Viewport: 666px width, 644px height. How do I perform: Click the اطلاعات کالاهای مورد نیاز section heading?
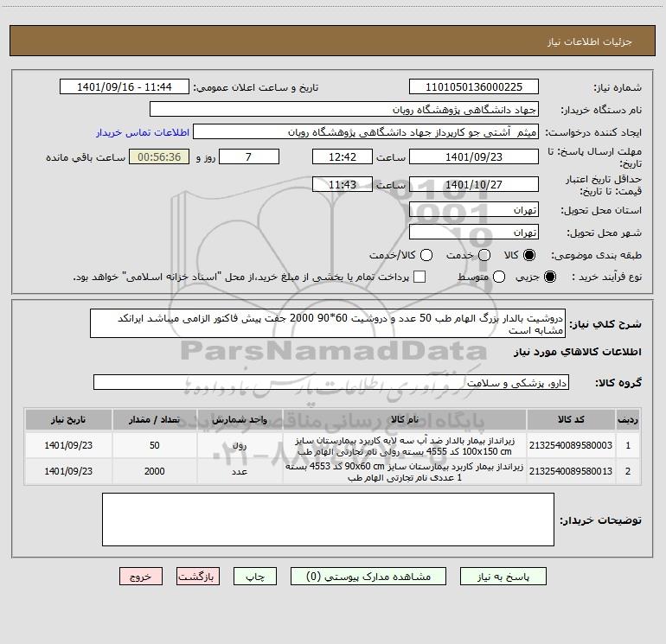click(577, 352)
